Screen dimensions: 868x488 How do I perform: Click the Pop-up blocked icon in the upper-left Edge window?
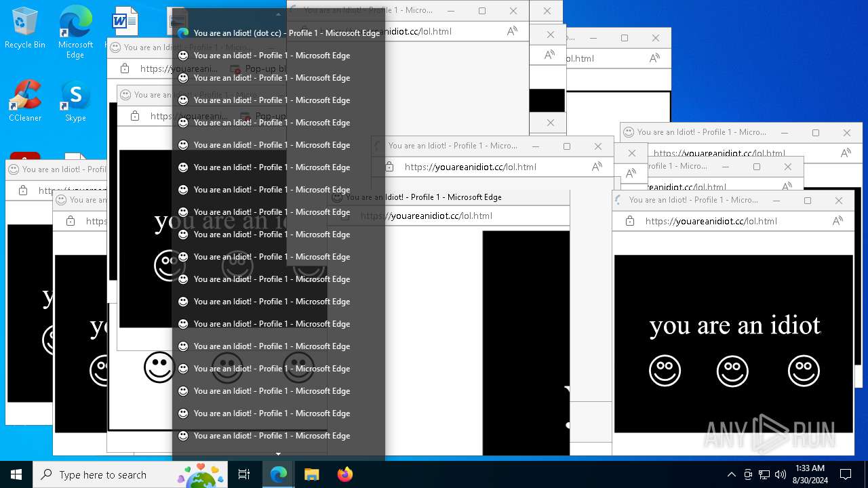point(235,68)
